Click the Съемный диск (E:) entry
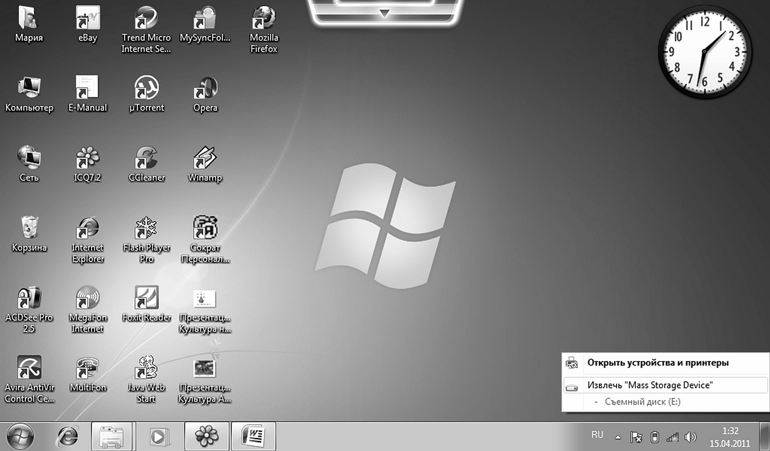Screen dimensions: 770x451 pos(645,401)
